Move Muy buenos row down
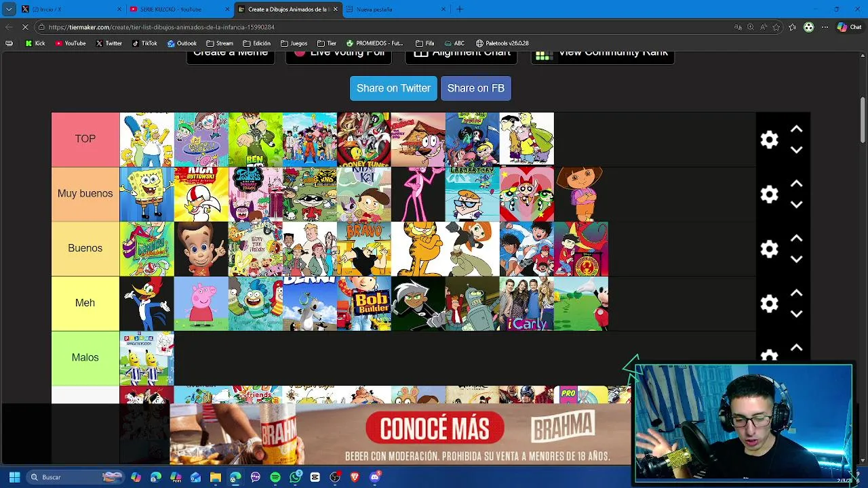 coord(796,205)
